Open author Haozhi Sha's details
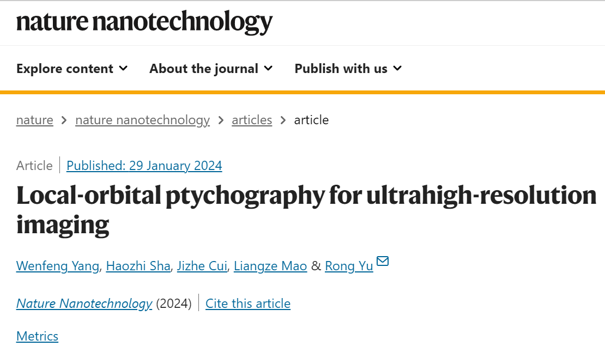 pos(138,266)
